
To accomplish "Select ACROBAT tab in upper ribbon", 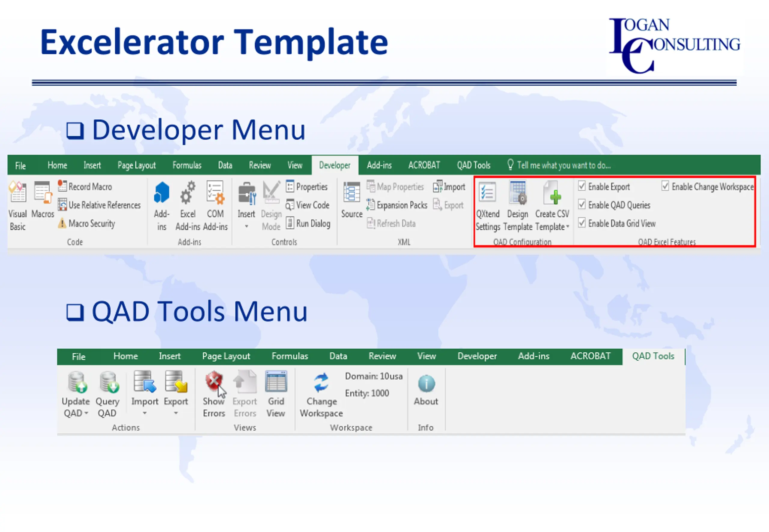I will [x=424, y=165].
